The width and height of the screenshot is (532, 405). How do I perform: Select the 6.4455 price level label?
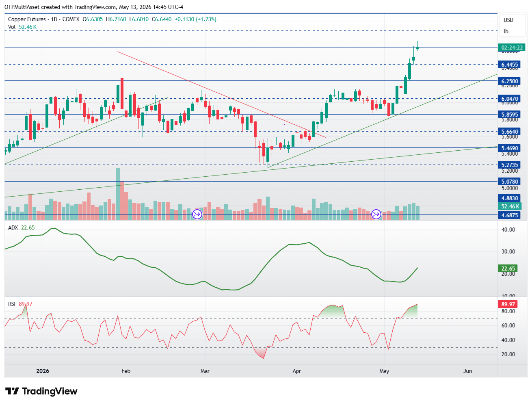point(509,65)
